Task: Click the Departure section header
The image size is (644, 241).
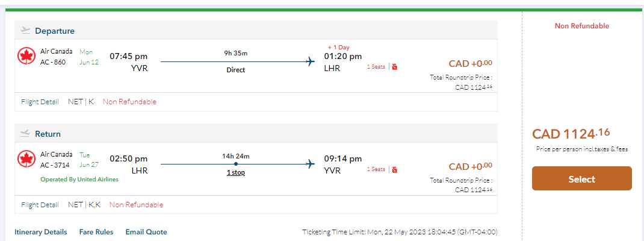Action: point(55,31)
